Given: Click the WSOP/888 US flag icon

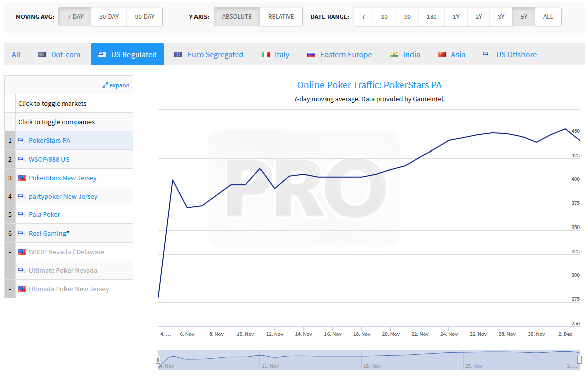Looking at the screenshot, I should (x=22, y=159).
